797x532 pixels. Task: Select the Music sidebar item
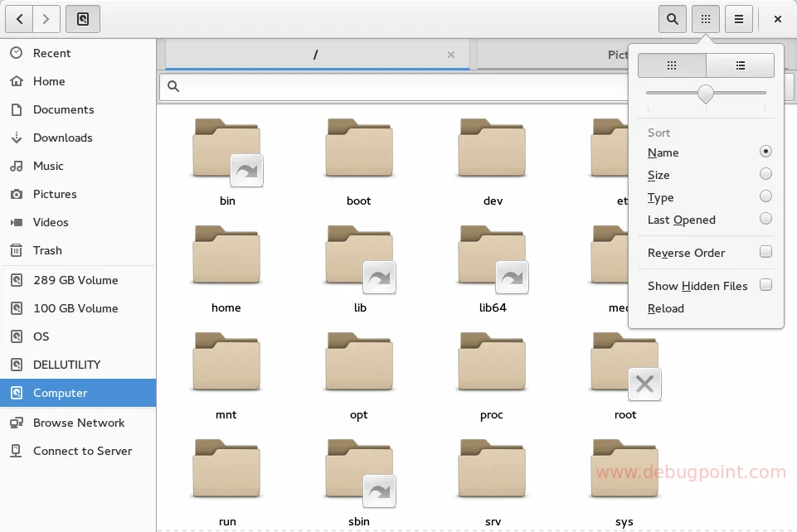[x=48, y=166]
